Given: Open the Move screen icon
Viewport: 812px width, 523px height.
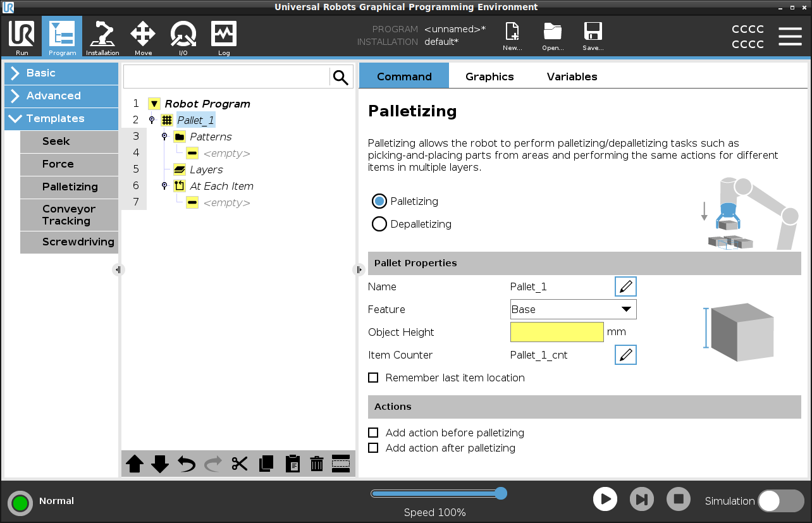Looking at the screenshot, I should point(143,37).
